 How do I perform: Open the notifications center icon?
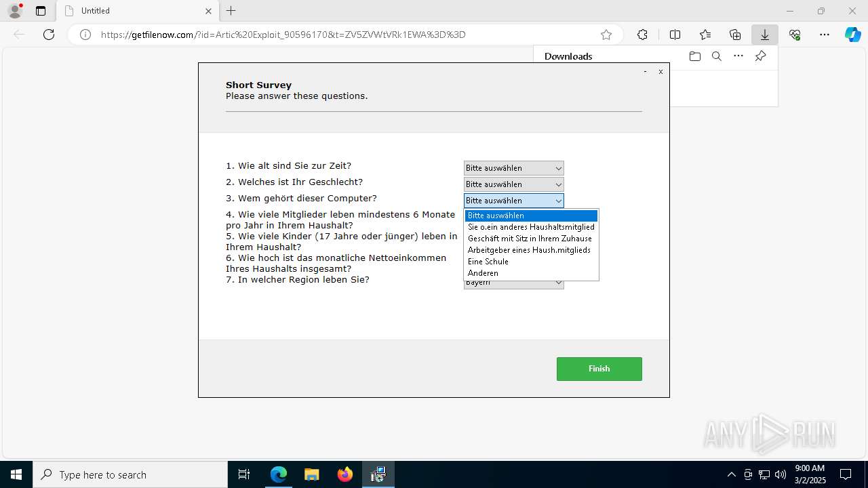point(846,474)
